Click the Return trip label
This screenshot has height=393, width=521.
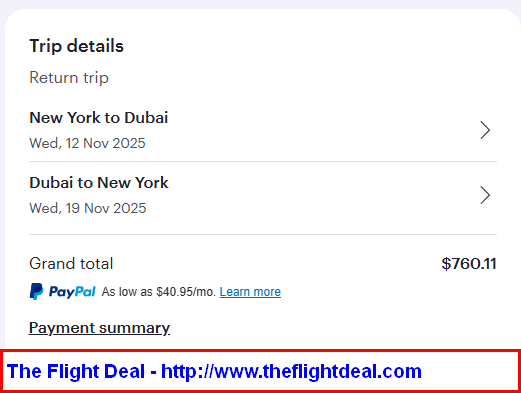pyautogui.click(x=69, y=78)
